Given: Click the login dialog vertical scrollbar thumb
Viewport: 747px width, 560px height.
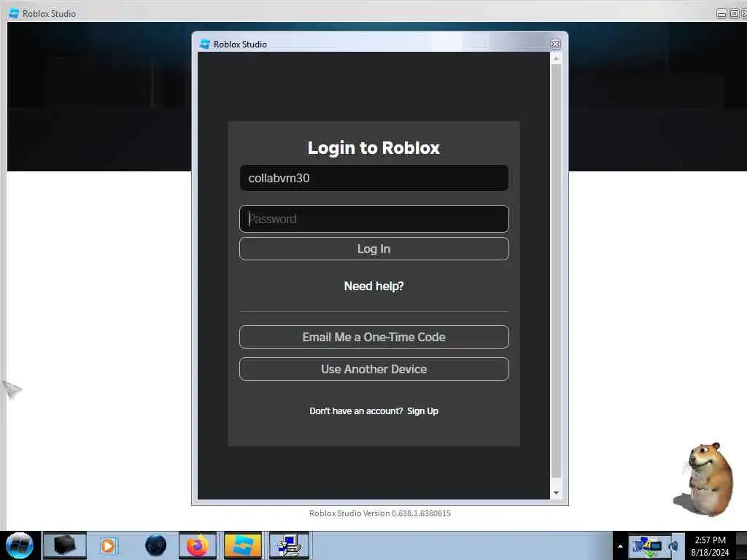Looking at the screenshot, I should point(556,271).
